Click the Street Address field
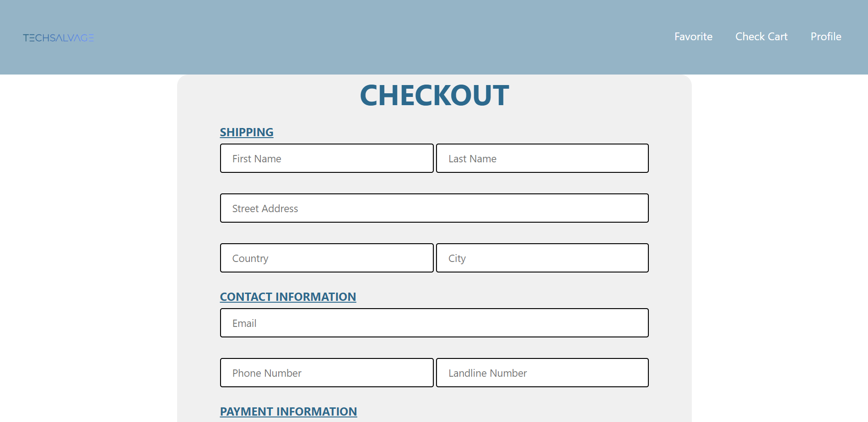Viewport: 868px width, 422px height. [x=434, y=208]
